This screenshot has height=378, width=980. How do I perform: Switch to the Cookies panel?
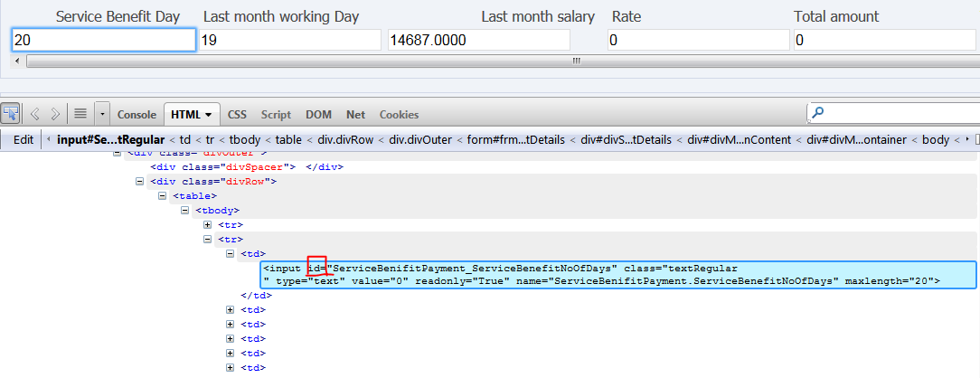tap(399, 115)
